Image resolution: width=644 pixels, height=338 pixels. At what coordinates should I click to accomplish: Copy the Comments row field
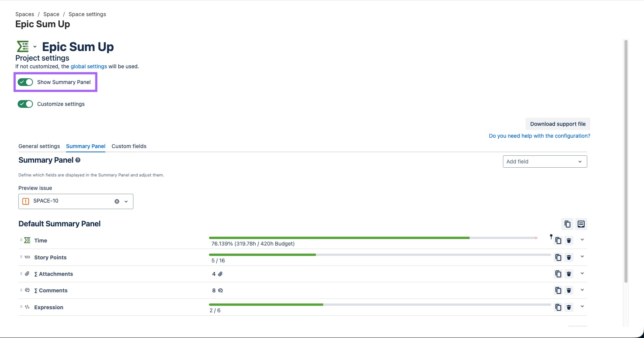point(558,290)
